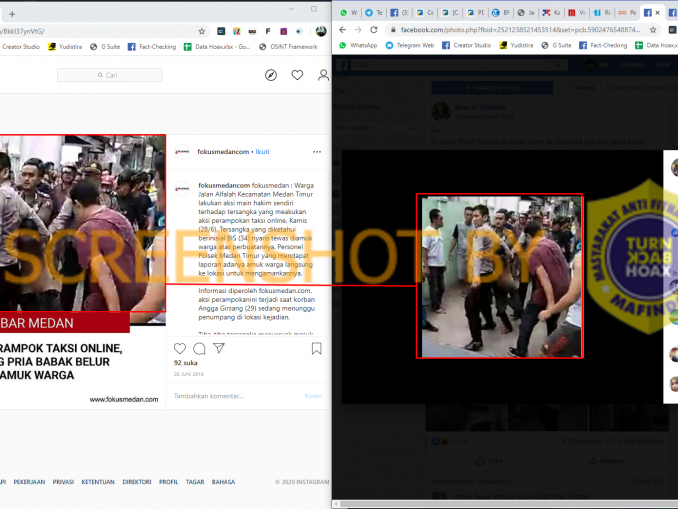678x509 pixels.
Task: Click the purple extension icon in left toolbar
Action: [283, 31]
